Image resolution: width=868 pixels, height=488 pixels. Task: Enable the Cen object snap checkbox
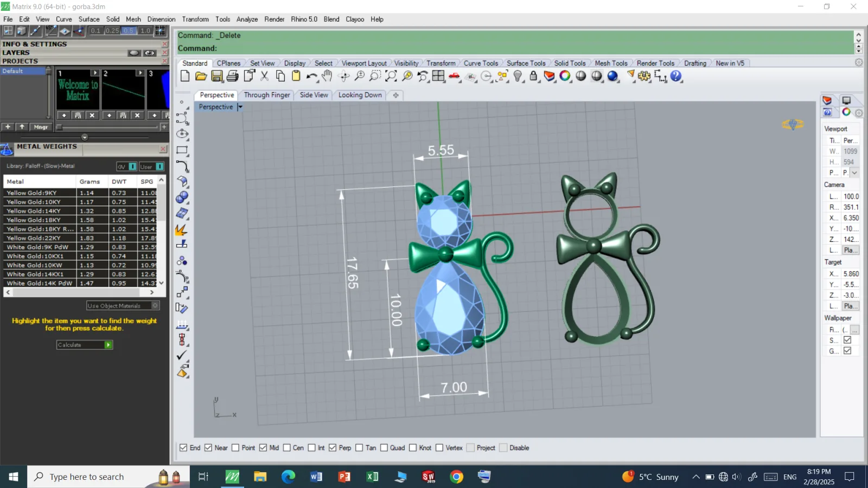click(x=286, y=448)
